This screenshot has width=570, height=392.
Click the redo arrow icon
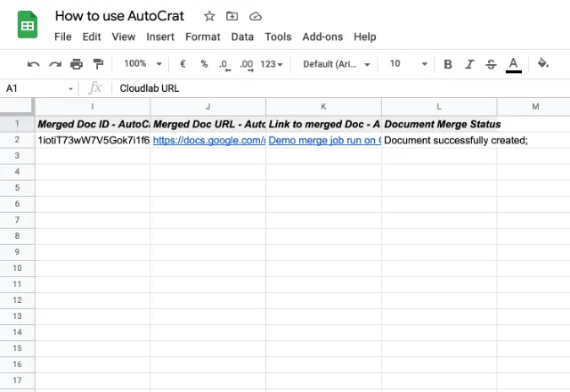(55, 64)
